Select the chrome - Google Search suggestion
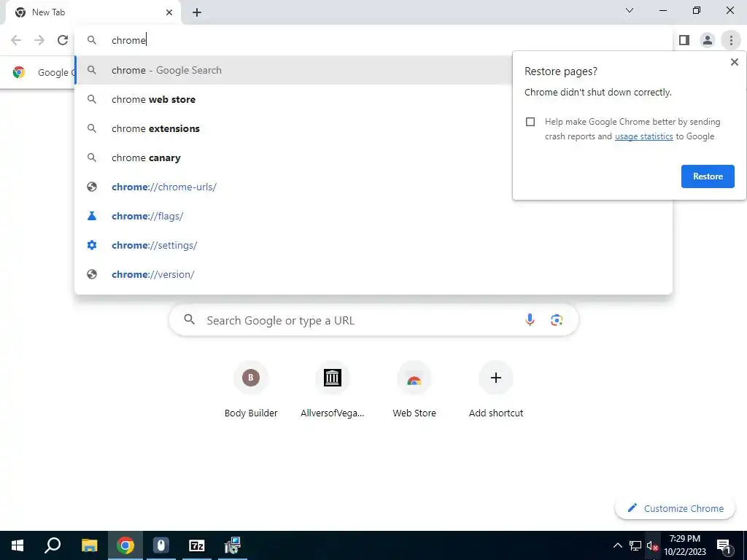 (x=293, y=70)
